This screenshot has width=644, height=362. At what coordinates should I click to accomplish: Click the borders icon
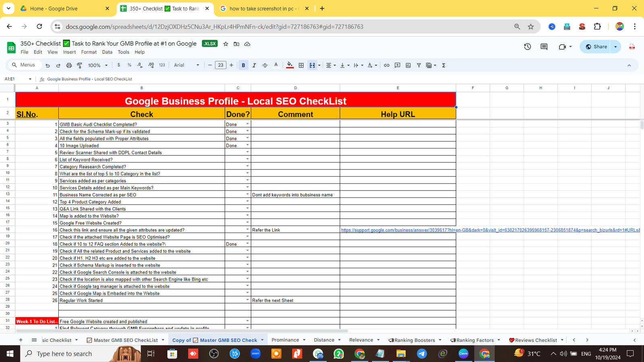[301, 65]
